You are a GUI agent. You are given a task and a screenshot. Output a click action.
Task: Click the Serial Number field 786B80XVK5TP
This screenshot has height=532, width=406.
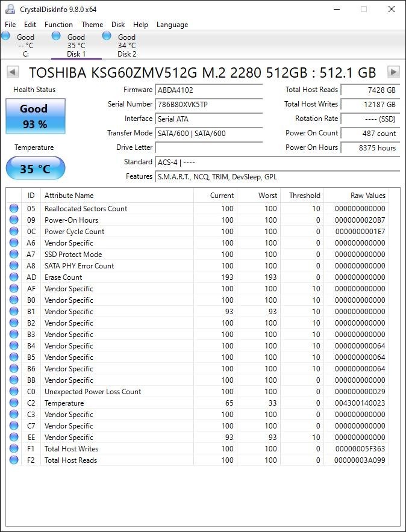tap(209, 105)
